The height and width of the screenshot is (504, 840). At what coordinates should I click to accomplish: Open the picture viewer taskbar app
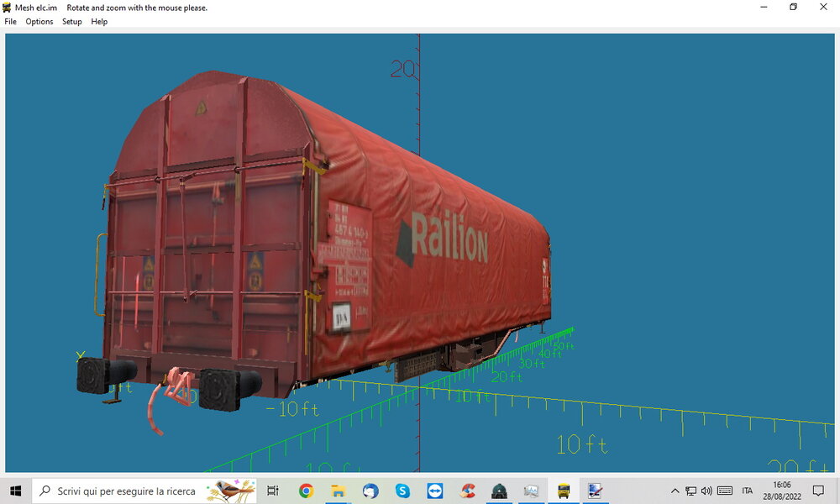(532, 491)
